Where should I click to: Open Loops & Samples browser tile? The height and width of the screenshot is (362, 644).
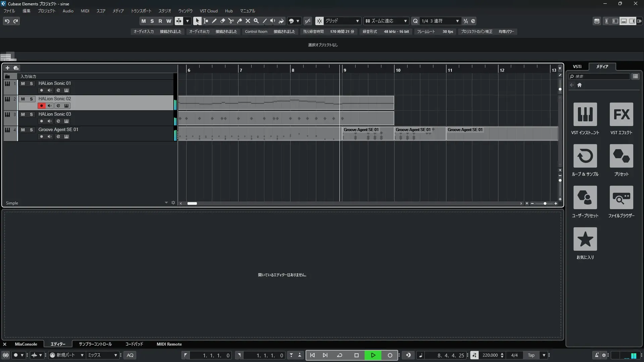[585, 156]
